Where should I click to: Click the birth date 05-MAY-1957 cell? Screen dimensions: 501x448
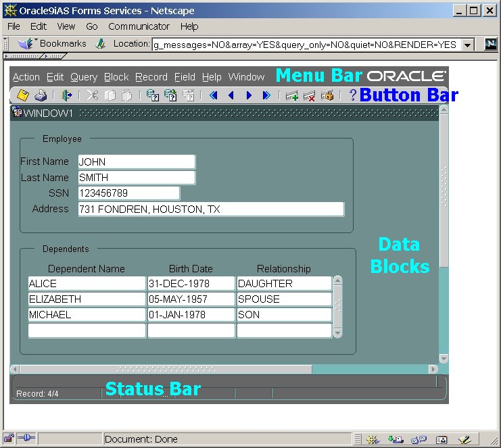[x=191, y=299]
